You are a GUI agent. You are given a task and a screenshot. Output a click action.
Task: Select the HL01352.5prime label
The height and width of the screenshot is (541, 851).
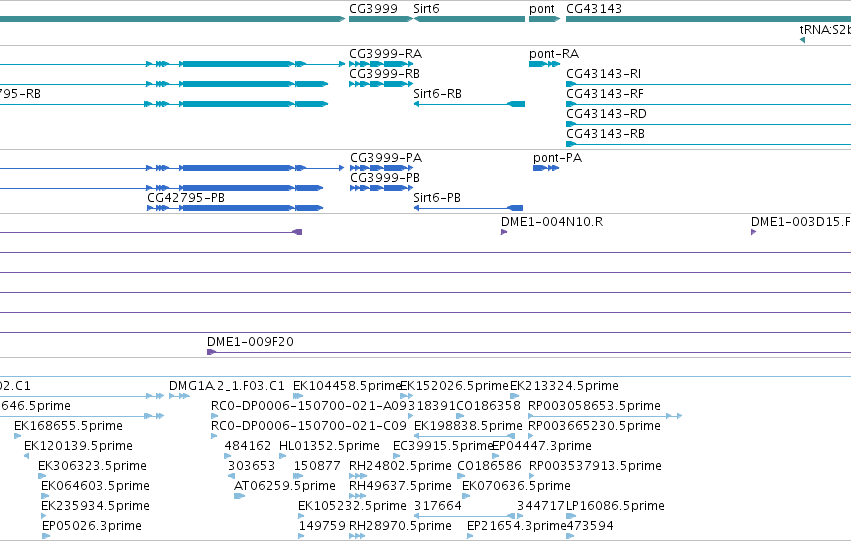click(x=329, y=446)
